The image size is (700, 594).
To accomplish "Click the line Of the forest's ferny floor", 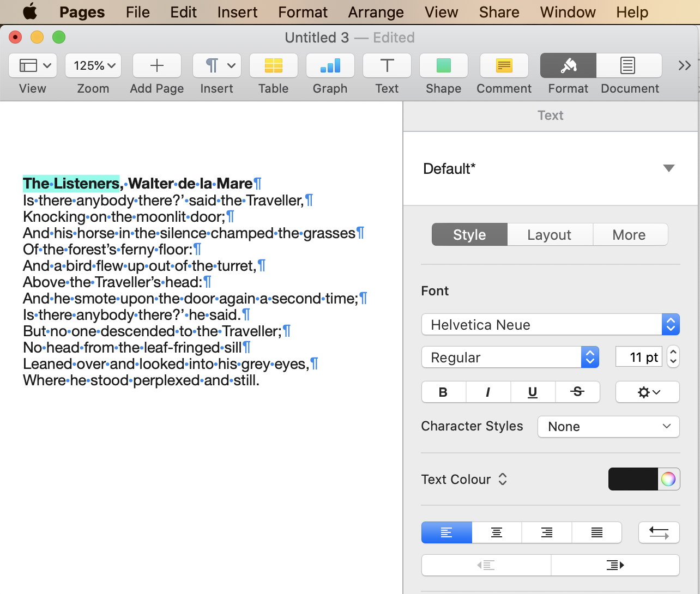I will pos(108,250).
